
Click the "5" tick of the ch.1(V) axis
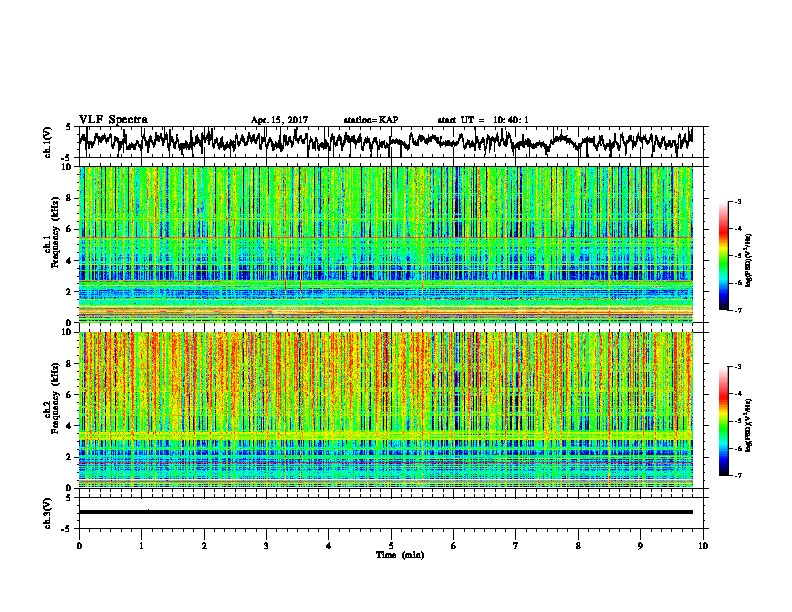coord(68,127)
